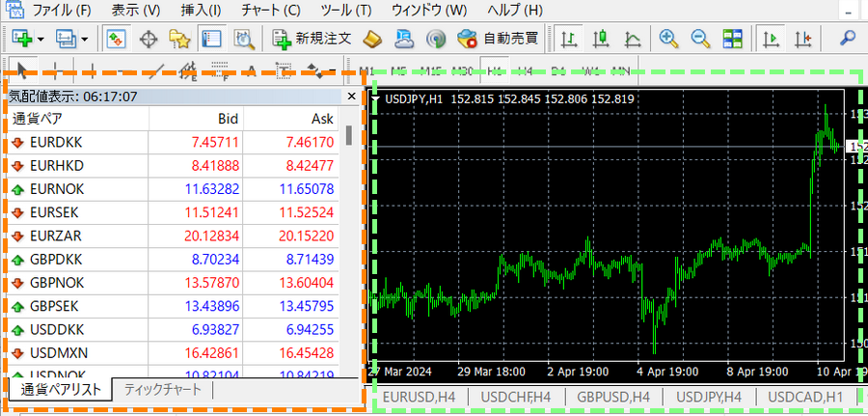Select the text A drawing tool

coord(252,70)
